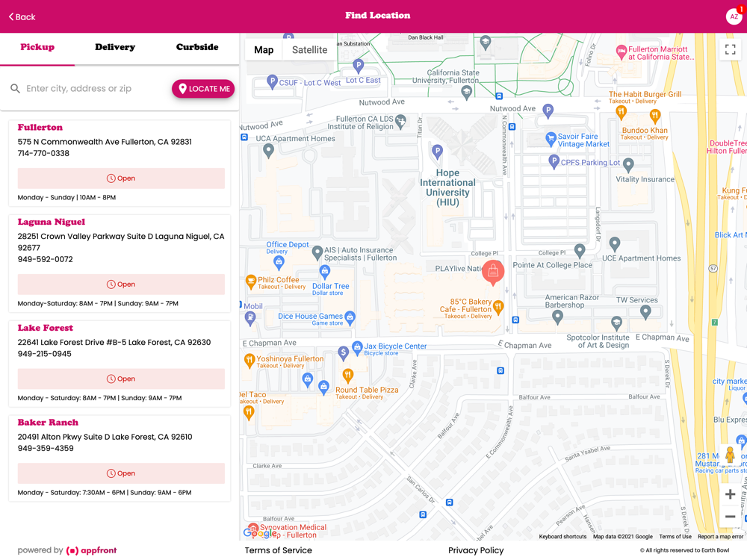Zoom out the map with minus
The image size is (747, 560).
coord(730,516)
